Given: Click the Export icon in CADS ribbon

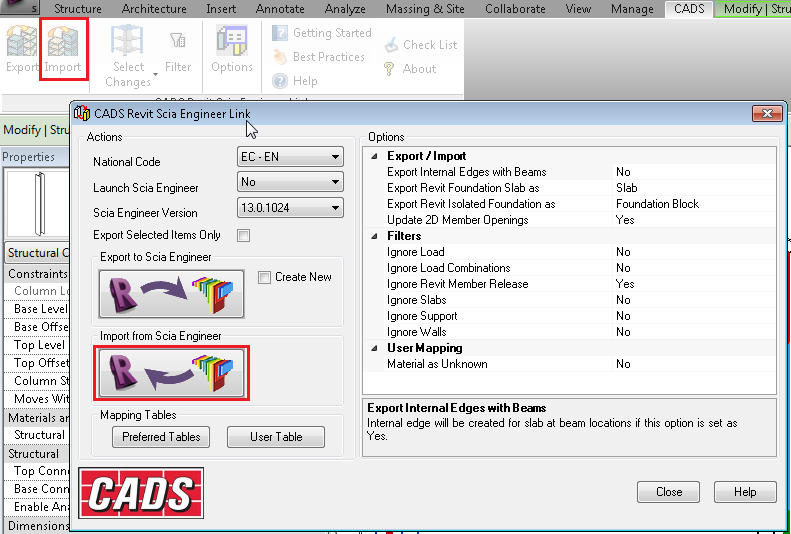Looking at the screenshot, I should [x=21, y=48].
